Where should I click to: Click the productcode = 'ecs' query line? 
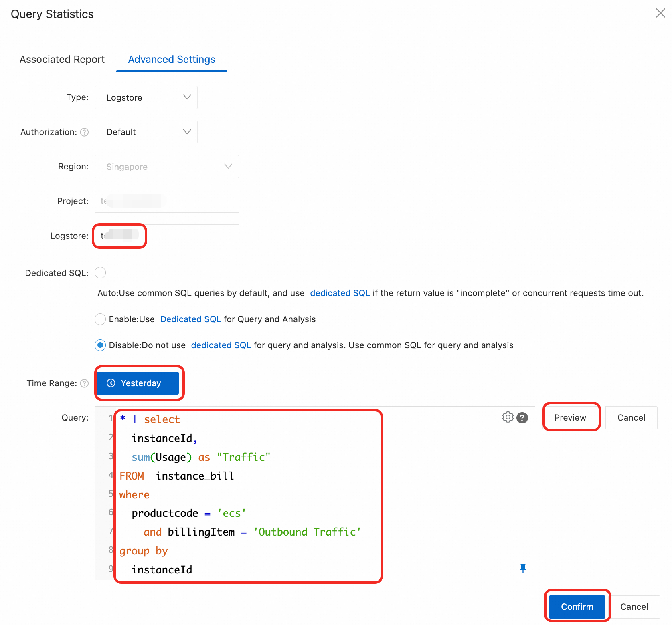[188, 513]
